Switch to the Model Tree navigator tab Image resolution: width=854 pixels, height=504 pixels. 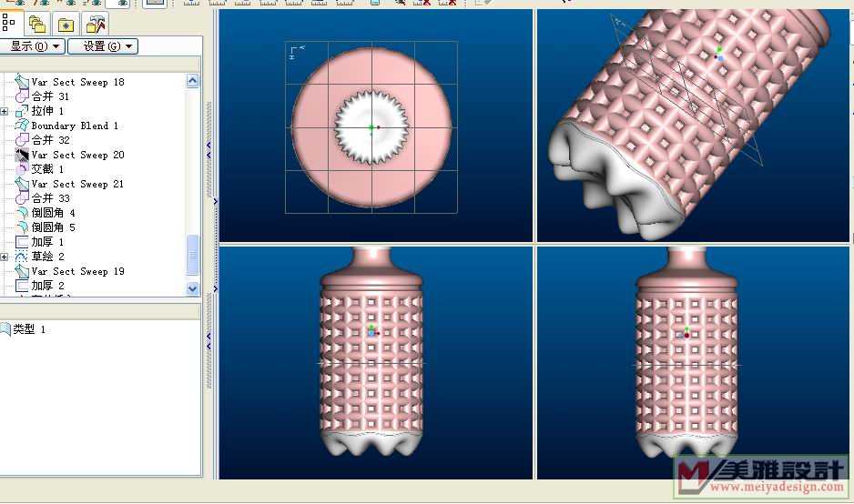click(10, 23)
